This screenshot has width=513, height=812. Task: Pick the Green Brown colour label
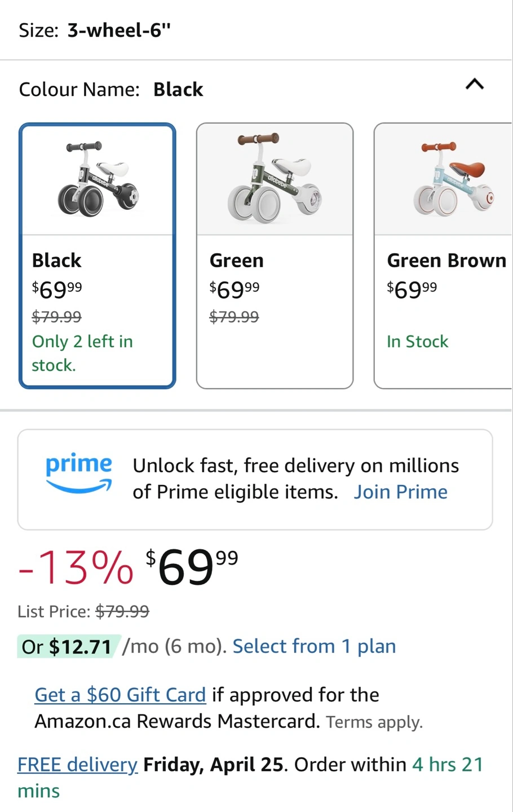[446, 261]
